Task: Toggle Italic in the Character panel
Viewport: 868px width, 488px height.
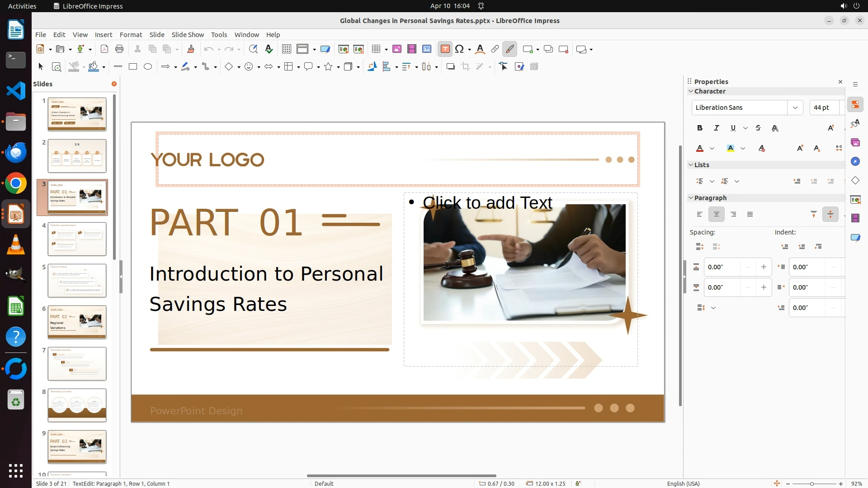Action: coord(717,128)
